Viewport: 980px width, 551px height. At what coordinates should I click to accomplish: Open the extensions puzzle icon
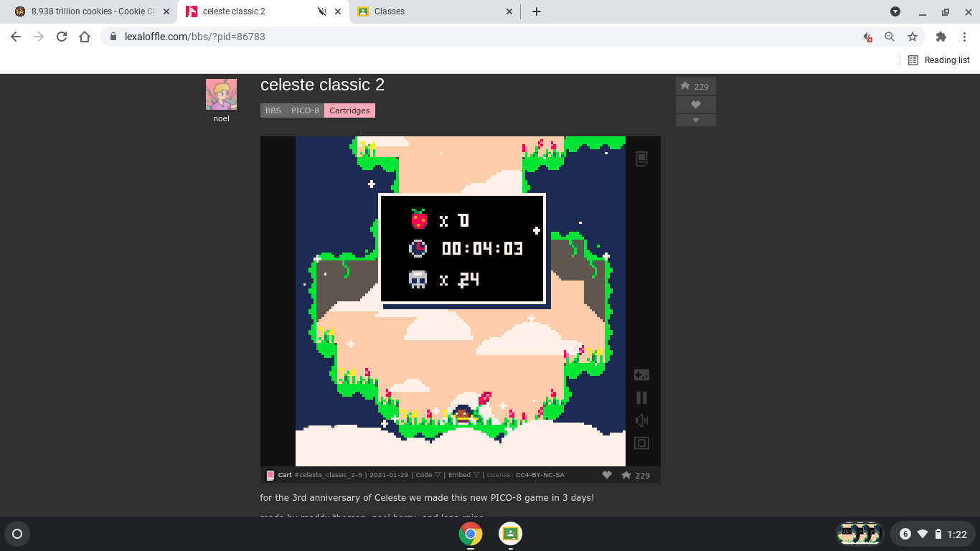pos(941,37)
